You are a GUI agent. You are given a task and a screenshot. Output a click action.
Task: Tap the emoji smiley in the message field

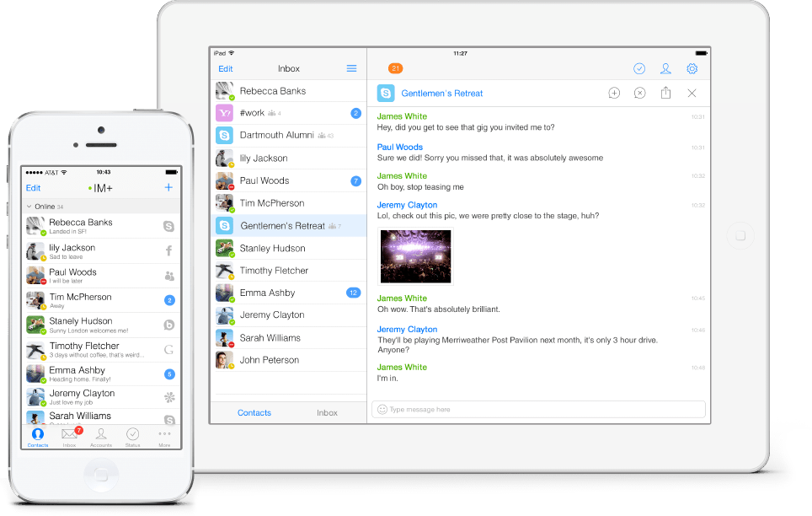(x=381, y=409)
